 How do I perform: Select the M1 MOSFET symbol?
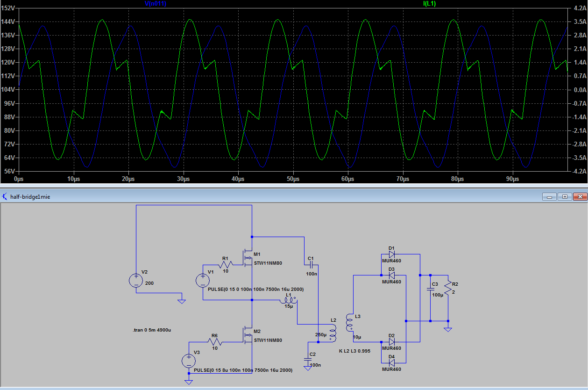click(247, 259)
